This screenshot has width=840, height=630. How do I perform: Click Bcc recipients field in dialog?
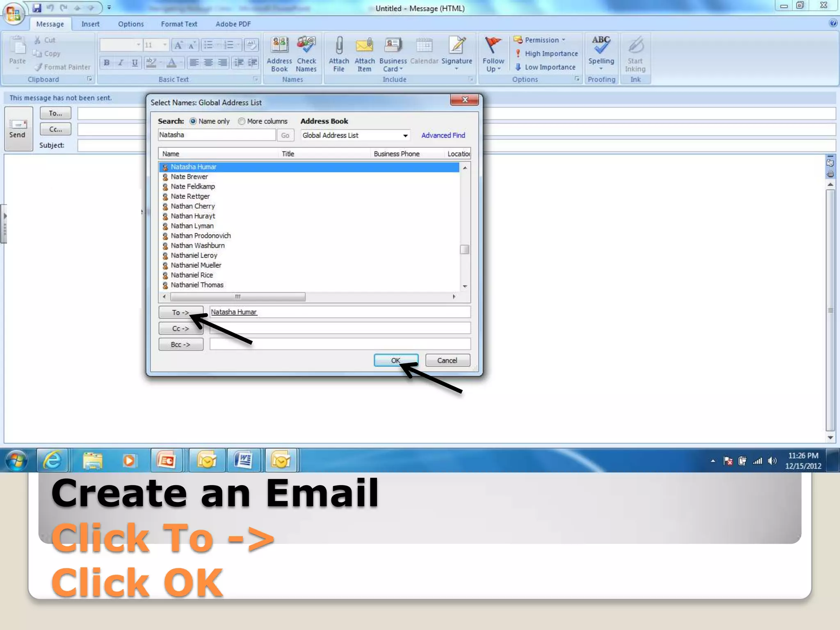pyautogui.click(x=340, y=344)
